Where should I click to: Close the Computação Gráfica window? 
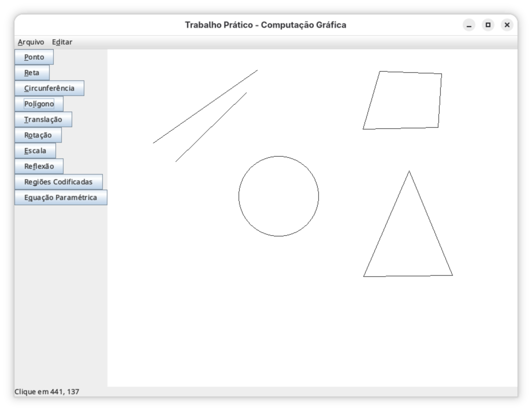507,25
